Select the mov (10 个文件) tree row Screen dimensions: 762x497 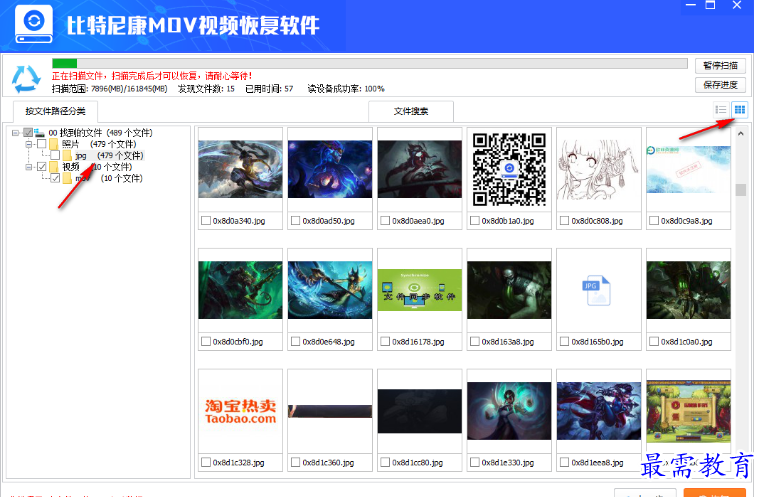point(108,178)
